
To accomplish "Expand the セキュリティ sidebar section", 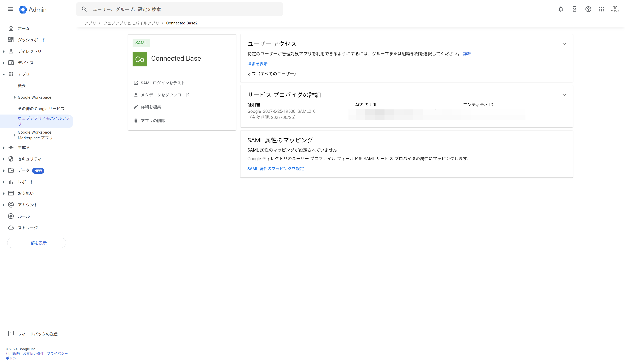I will coord(4,159).
